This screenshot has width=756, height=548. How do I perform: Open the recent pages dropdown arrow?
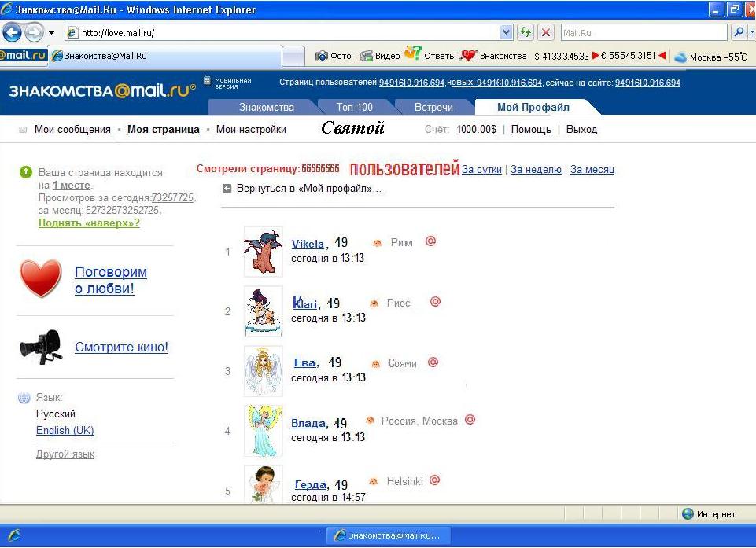pyautogui.click(x=51, y=33)
